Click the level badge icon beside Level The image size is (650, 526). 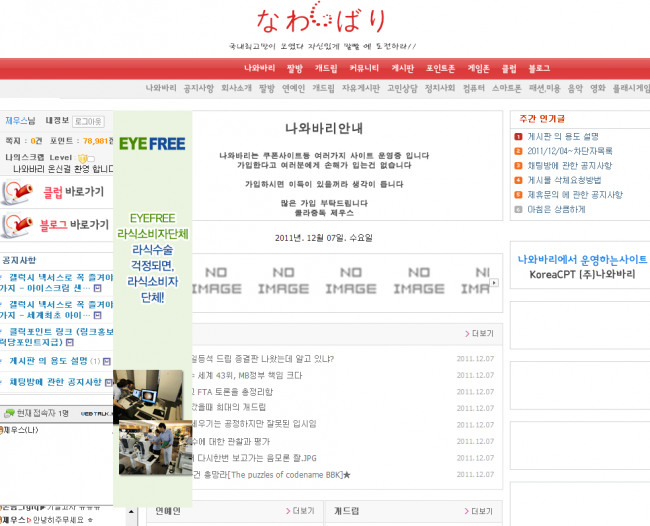coord(85,158)
